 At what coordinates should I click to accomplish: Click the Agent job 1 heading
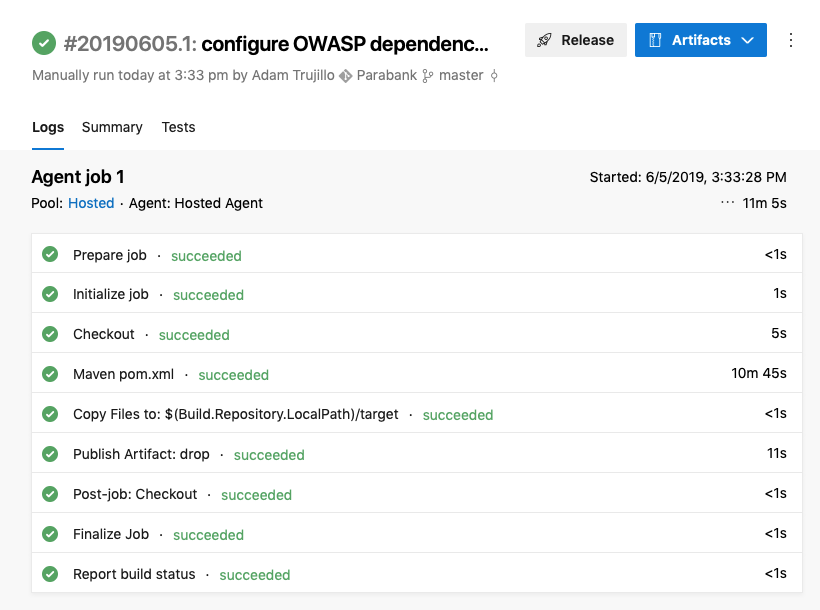(78, 177)
